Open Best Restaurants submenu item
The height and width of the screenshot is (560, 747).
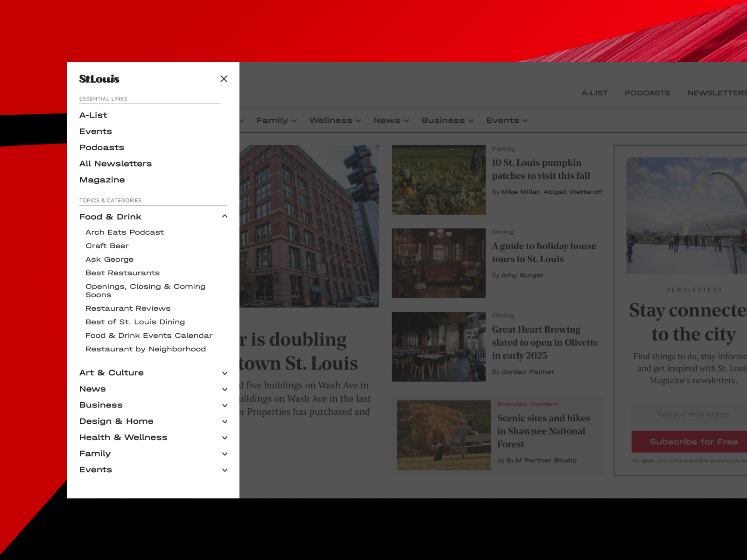[x=122, y=273]
